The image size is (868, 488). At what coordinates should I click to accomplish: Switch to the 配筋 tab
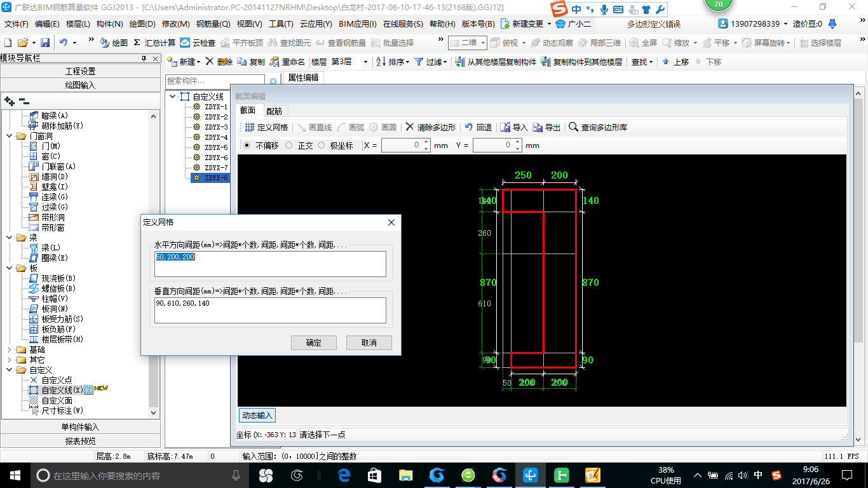[274, 111]
